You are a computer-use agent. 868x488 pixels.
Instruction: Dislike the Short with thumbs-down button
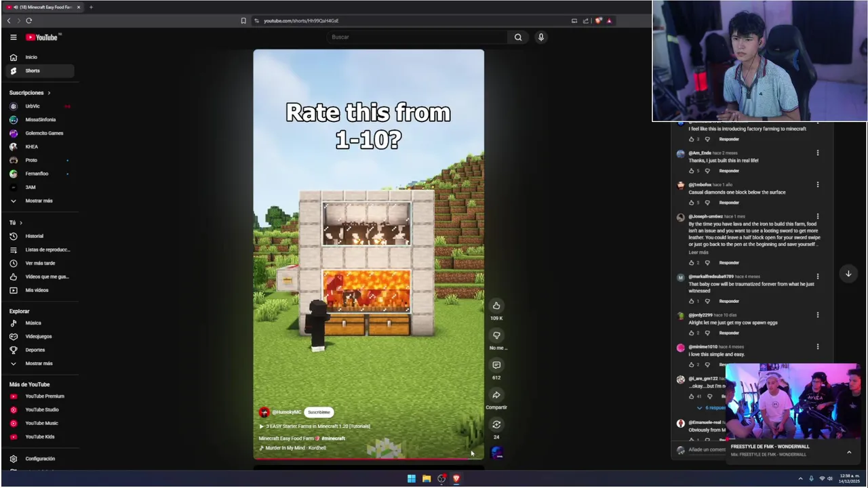[x=496, y=335]
